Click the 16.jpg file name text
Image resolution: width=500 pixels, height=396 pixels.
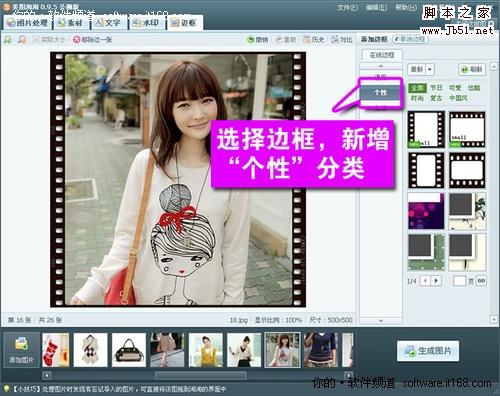click(x=239, y=320)
